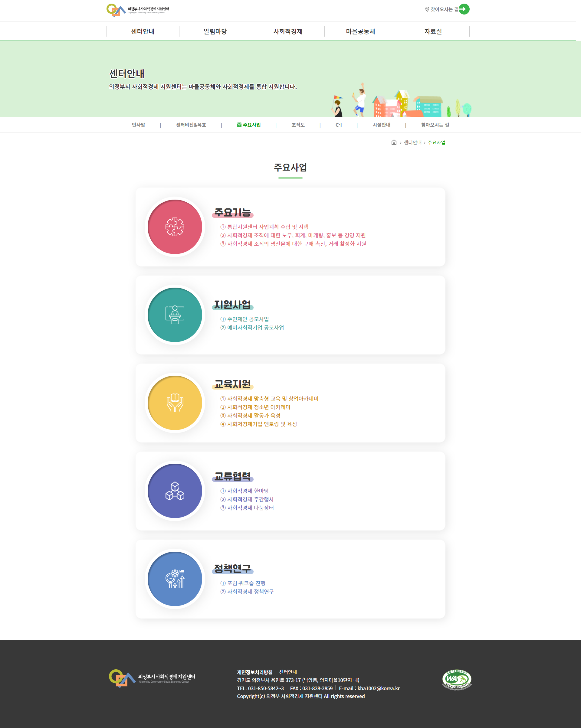This screenshot has width=581, height=728.
Task: Click the red puzzle piece icon
Action: 175,227
